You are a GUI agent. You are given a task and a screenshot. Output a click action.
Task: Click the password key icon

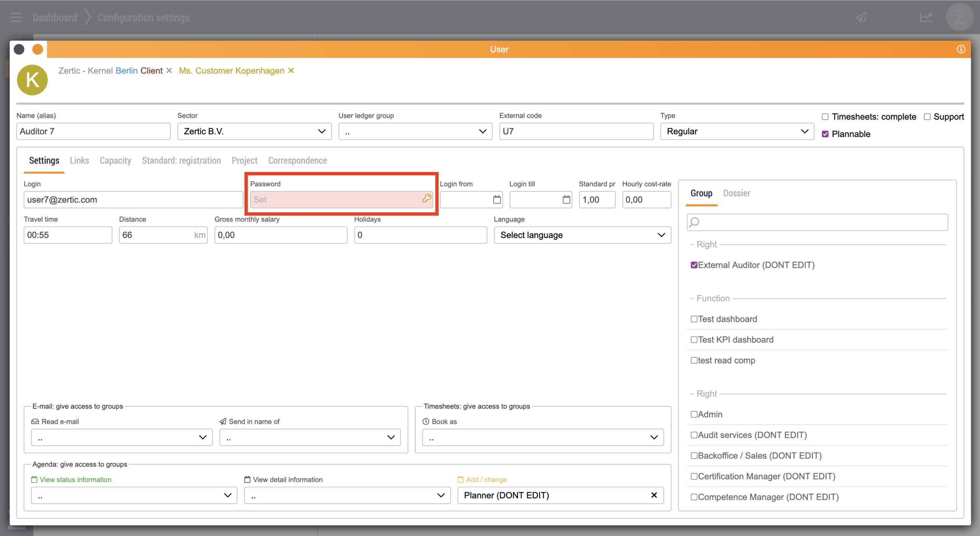pyautogui.click(x=426, y=198)
